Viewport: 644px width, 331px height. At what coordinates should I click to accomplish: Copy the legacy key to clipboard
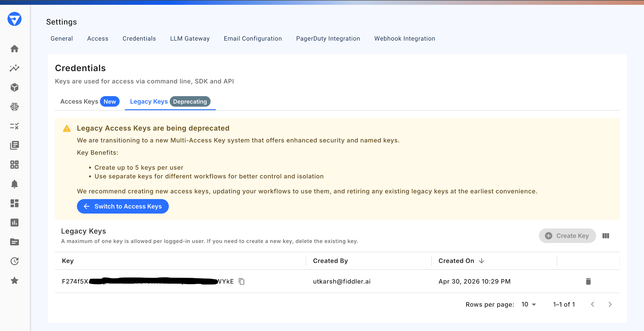click(241, 281)
